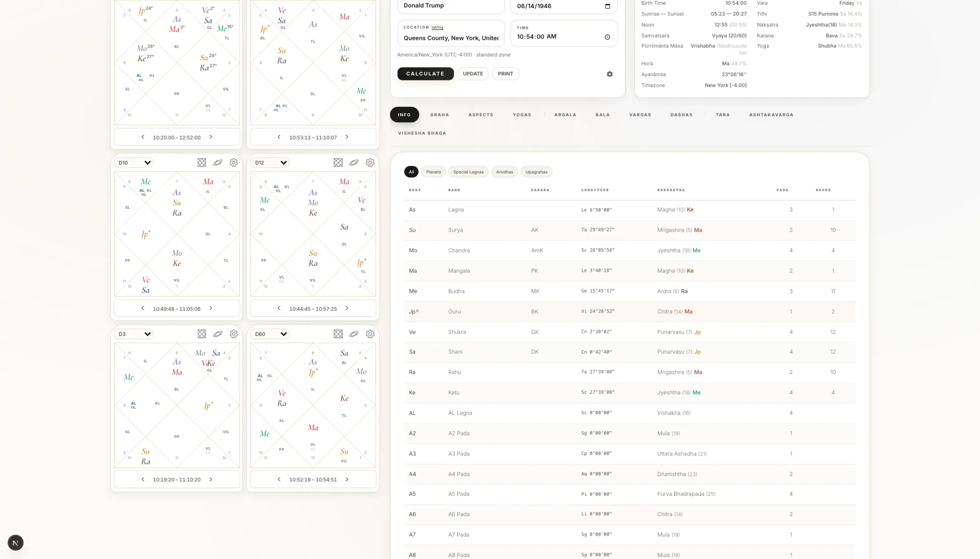Open D12 chart settings gear
Image resolution: width=980 pixels, height=559 pixels.
click(x=370, y=162)
